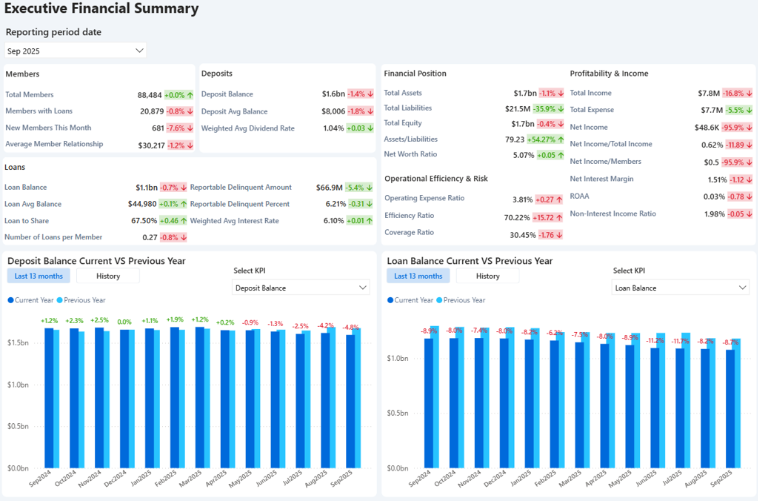
Task: Click the Deposit Avg Balance label
Action: tap(234, 111)
